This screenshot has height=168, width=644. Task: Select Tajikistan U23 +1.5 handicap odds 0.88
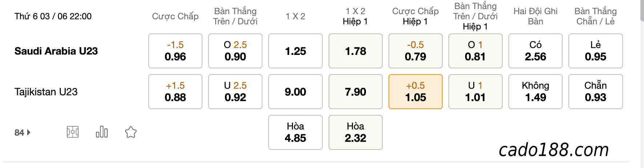click(x=175, y=92)
